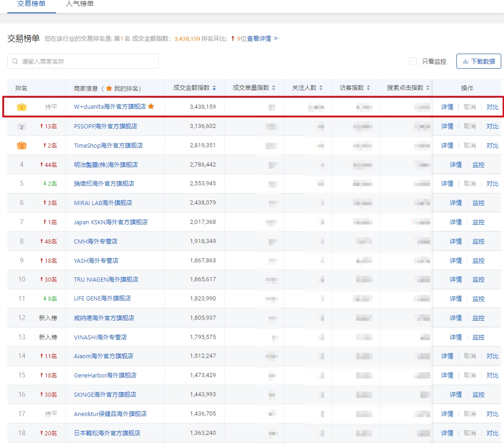Sort by 成交金额指数 column
This screenshot has width=504, height=444.
214,88
